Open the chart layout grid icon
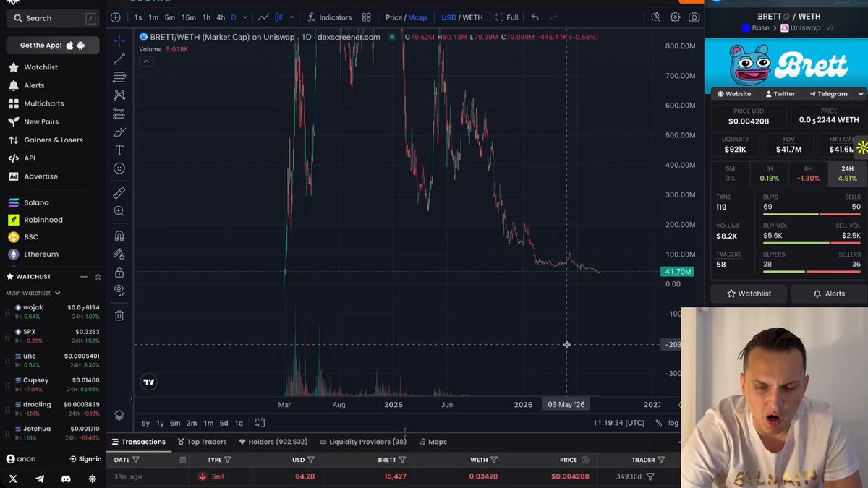The image size is (868, 488). coord(367,17)
